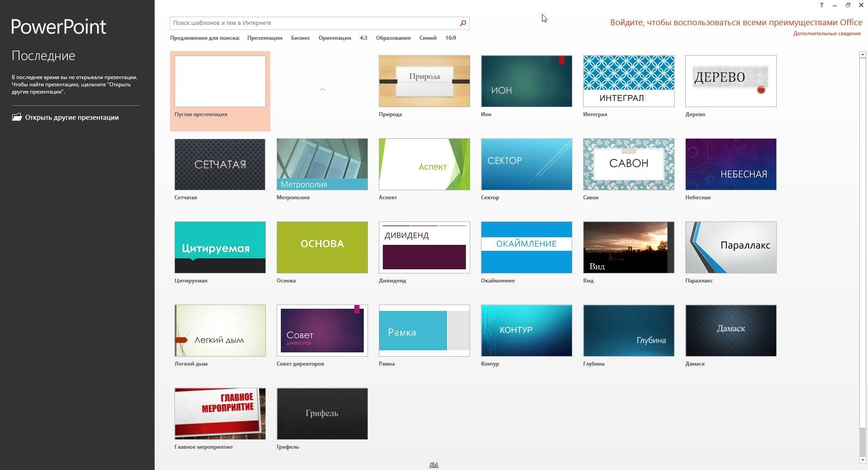The width and height of the screenshot is (868, 470).
Task: Choose the Дивиденд theme thumbnail
Action: [425, 248]
